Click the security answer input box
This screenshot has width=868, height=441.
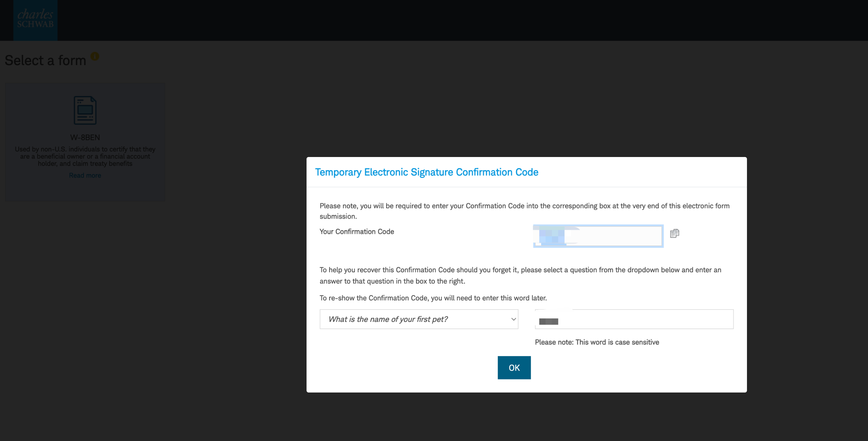click(x=634, y=319)
